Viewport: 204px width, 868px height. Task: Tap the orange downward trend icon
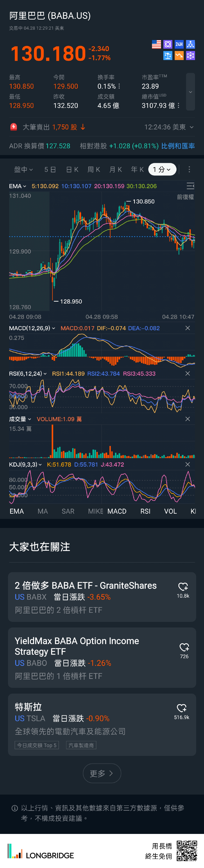click(179, 56)
